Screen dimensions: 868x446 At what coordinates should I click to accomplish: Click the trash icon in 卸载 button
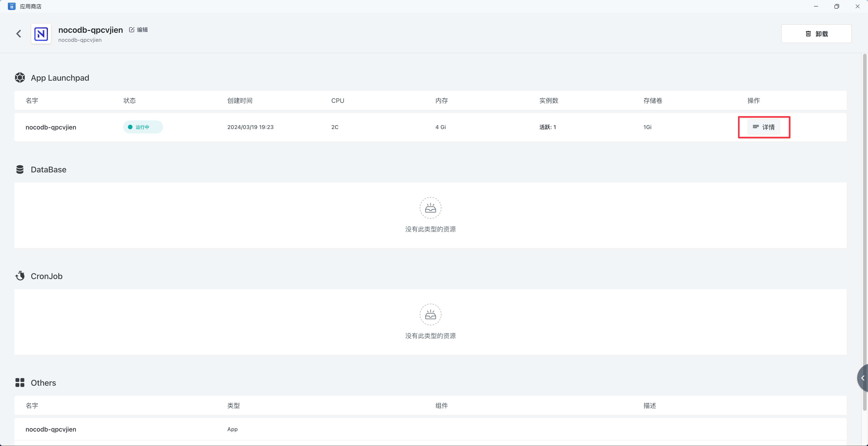[808, 34]
